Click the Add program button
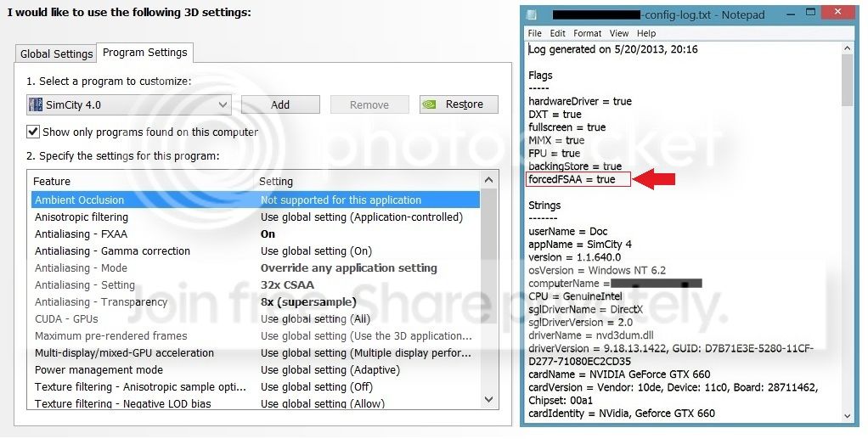The height and width of the screenshot is (439, 868). pyautogui.click(x=280, y=104)
